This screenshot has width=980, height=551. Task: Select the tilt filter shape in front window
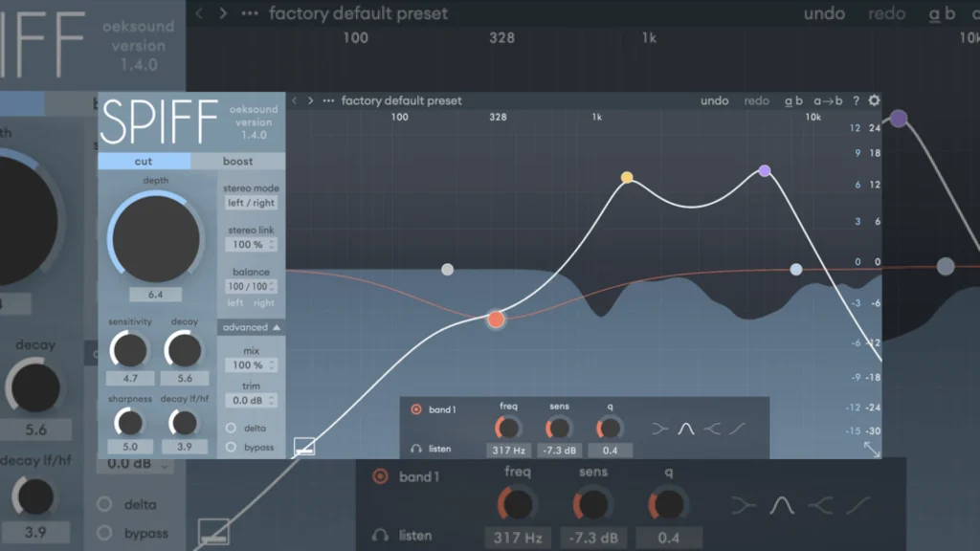click(738, 429)
